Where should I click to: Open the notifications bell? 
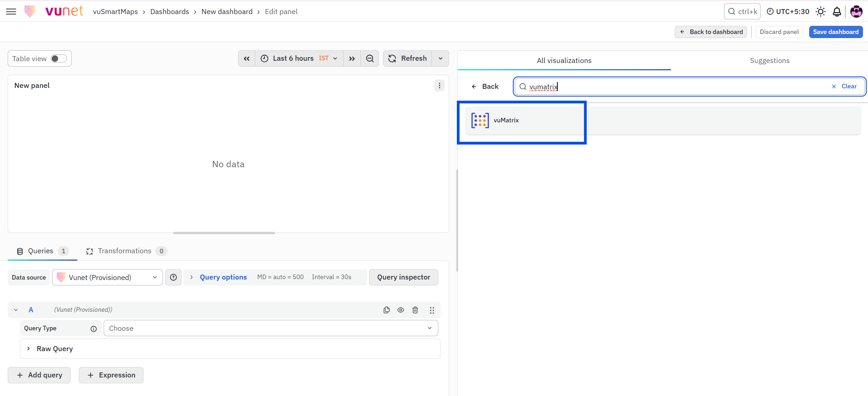point(837,12)
